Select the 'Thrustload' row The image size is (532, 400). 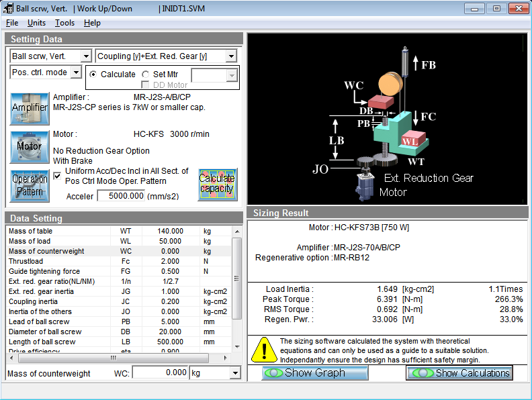click(119, 261)
